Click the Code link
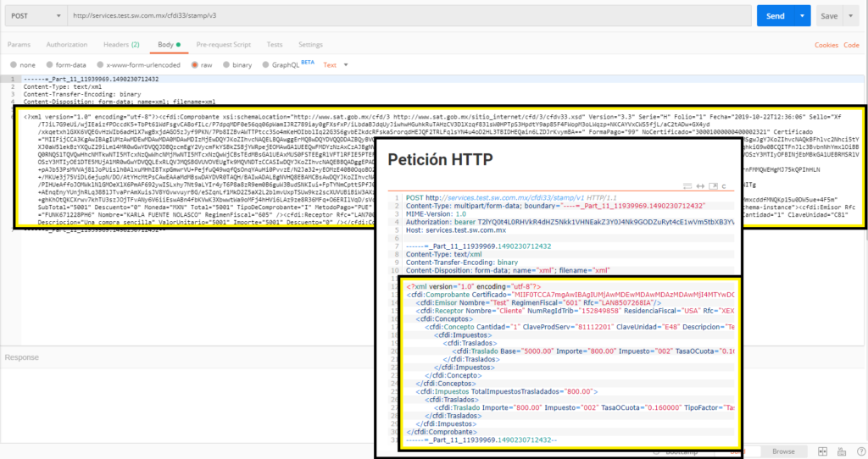The image size is (868, 459). (x=851, y=45)
